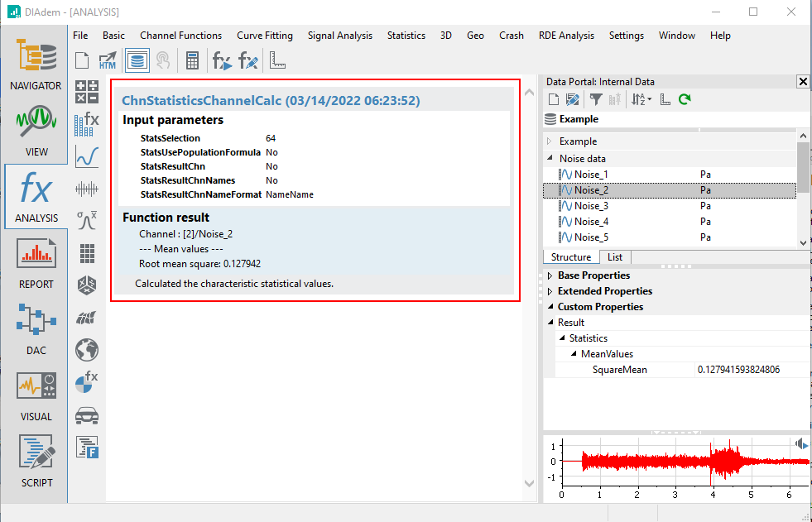Collapse the Noise data group

pyautogui.click(x=550, y=158)
